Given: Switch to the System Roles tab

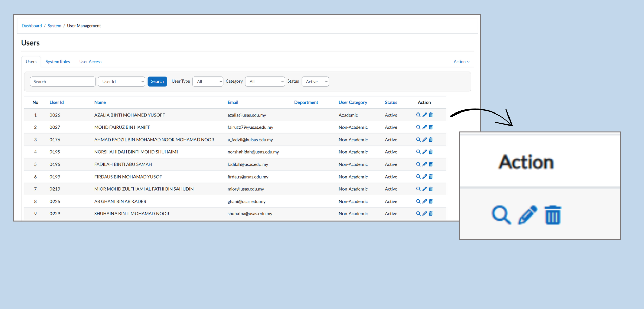Looking at the screenshot, I should (x=58, y=62).
